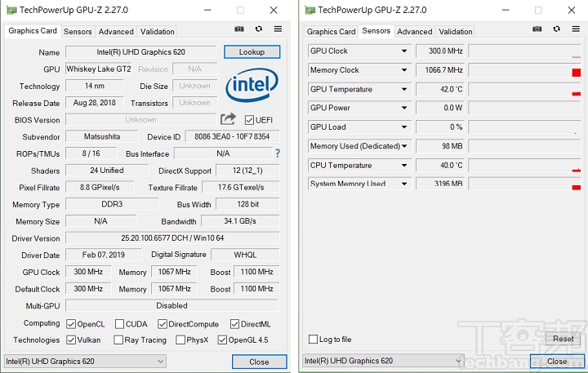This screenshot has height=373, width=588.
Task: Toggle the Ray Tracing checkbox
Action: [x=118, y=340]
